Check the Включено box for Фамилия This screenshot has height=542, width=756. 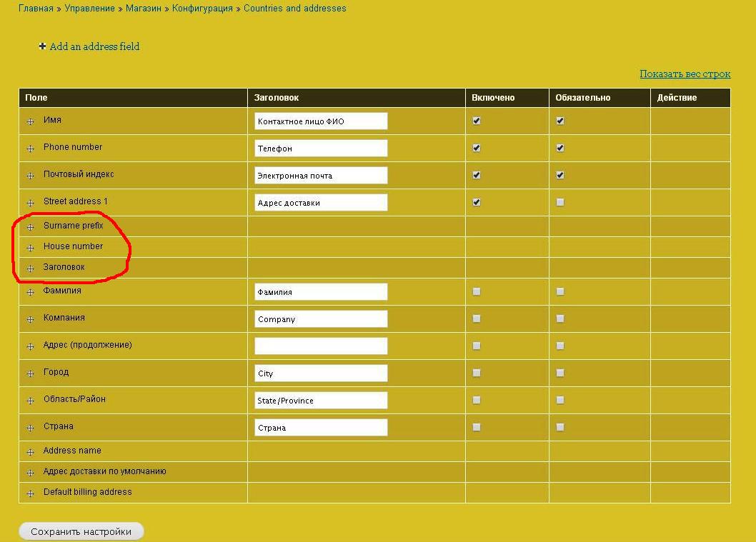(x=477, y=291)
